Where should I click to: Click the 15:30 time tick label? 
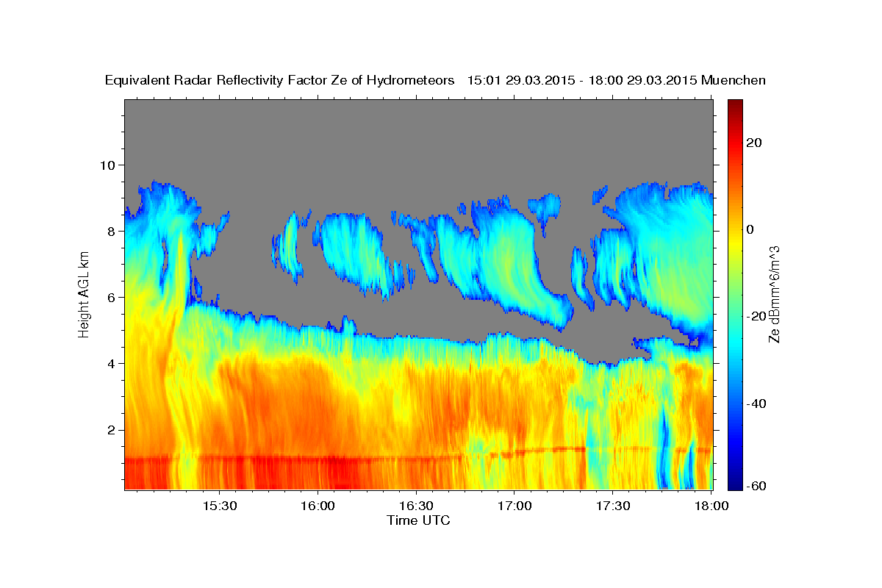220,506
